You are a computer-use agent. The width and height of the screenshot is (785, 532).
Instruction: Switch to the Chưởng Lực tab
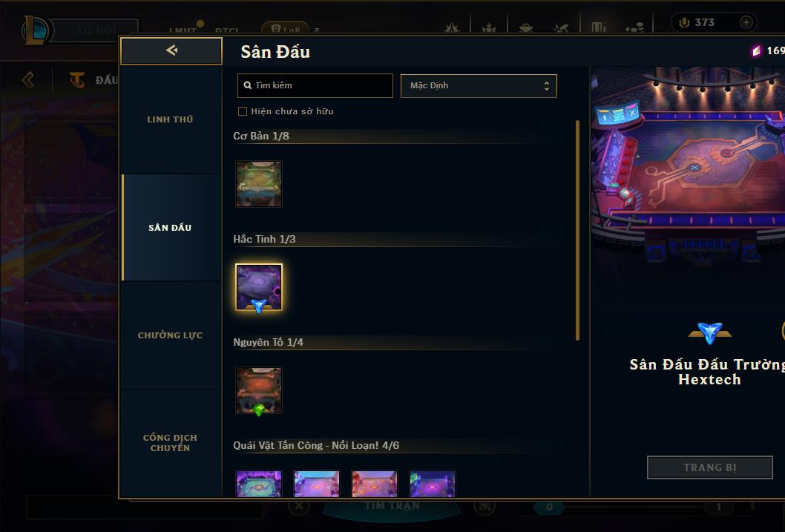coord(170,335)
